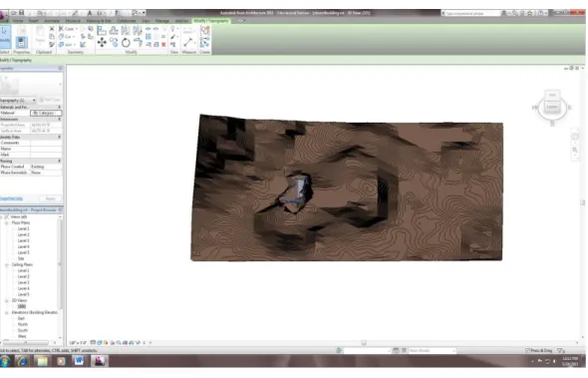Open Windows Explorer folder from the taskbar
The image size is (588, 378).
pos(42,361)
